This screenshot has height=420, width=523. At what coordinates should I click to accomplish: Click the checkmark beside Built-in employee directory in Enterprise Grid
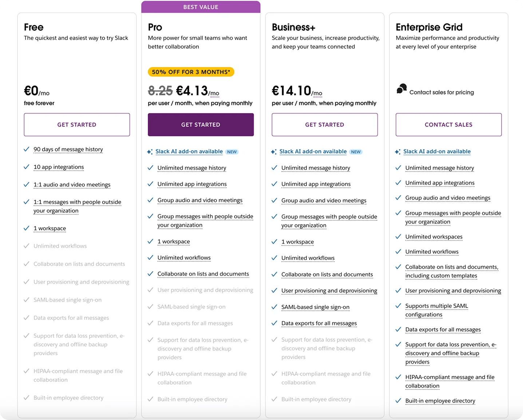(x=398, y=401)
